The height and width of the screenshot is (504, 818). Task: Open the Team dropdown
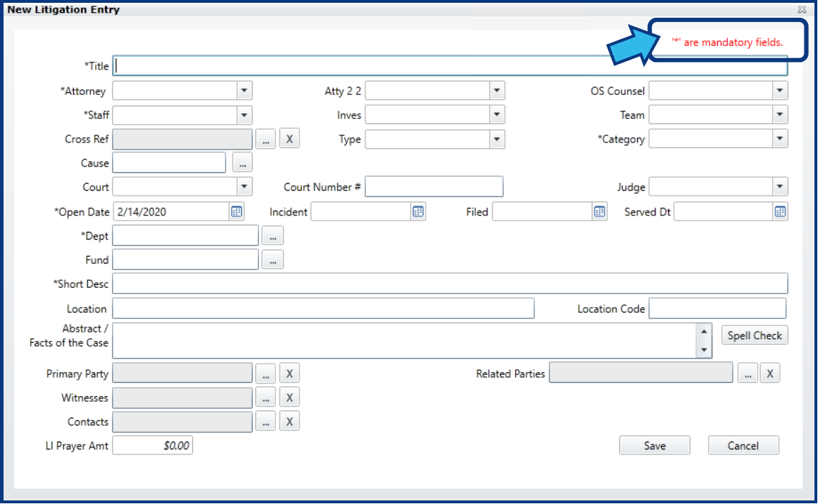780,114
